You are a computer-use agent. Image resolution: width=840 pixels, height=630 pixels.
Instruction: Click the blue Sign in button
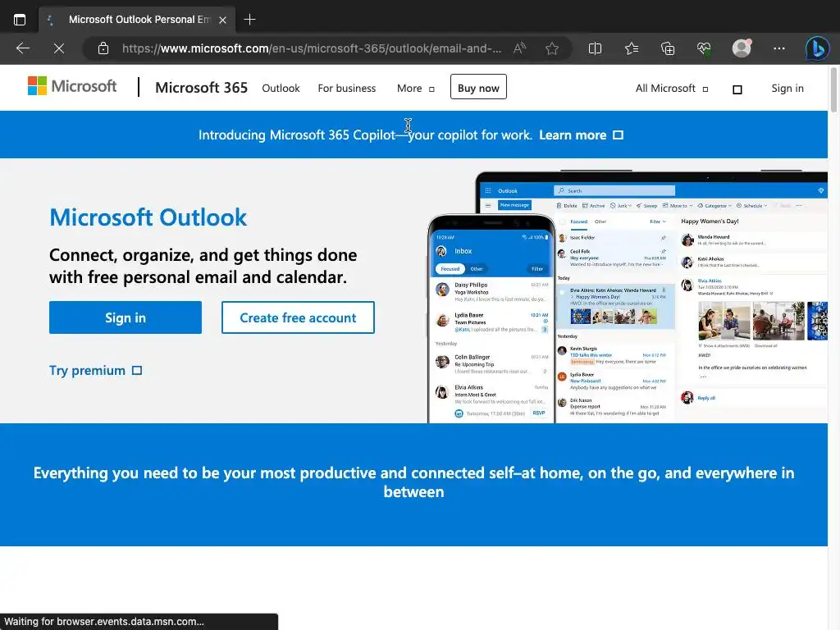click(126, 317)
